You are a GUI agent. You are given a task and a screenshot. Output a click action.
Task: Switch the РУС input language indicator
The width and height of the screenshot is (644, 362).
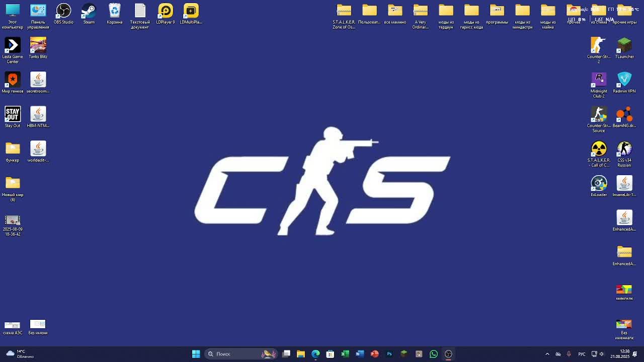point(582,354)
